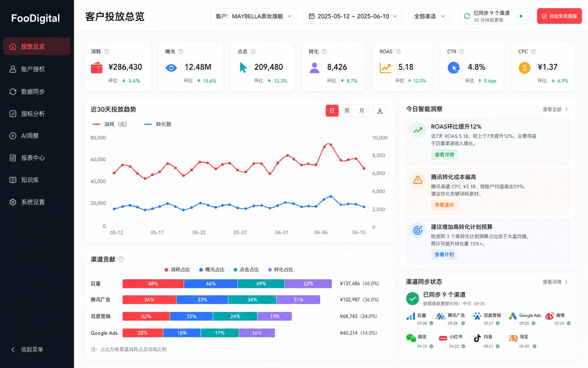Click the warning triangle insight icon

point(417,180)
